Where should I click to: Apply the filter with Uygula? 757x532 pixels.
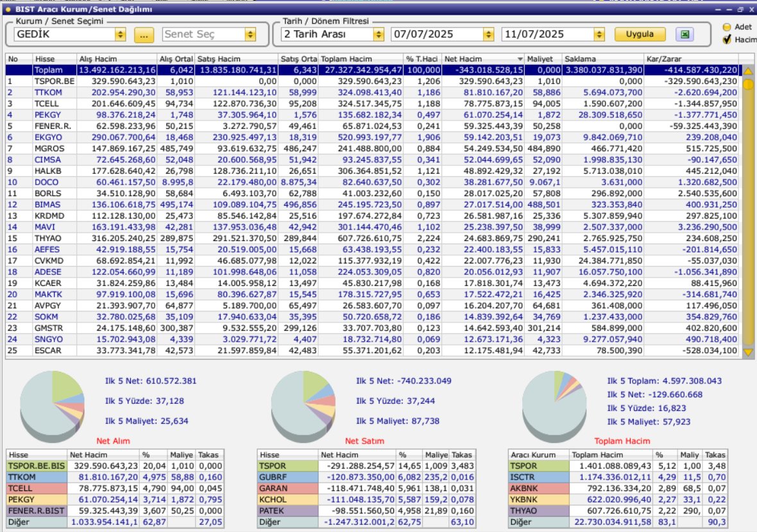(640, 34)
